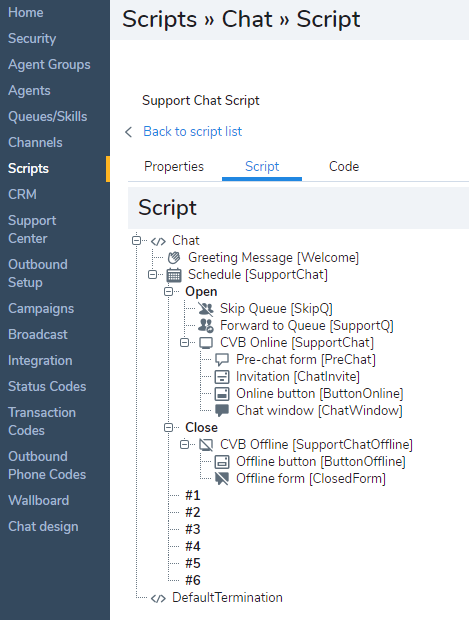Click the Schedule calendar icon

(174, 275)
